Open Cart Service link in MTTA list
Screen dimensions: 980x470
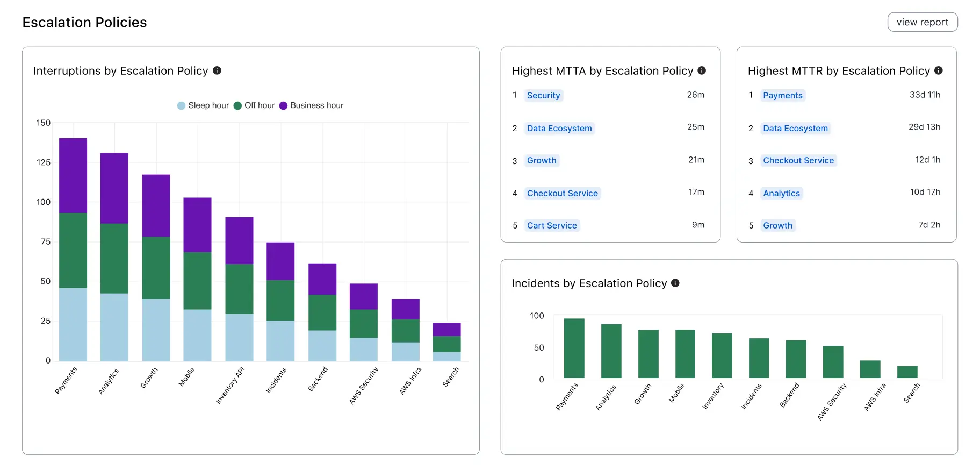point(552,225)
